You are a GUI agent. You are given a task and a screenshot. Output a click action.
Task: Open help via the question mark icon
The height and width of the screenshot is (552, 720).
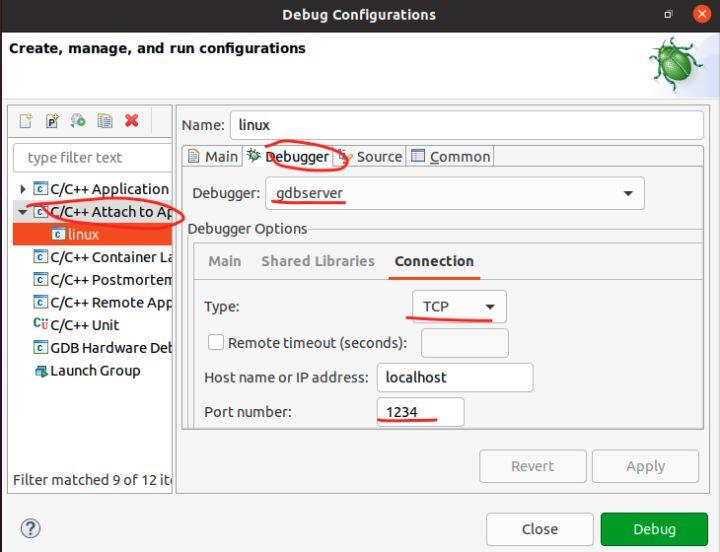[x=31, y=528]
